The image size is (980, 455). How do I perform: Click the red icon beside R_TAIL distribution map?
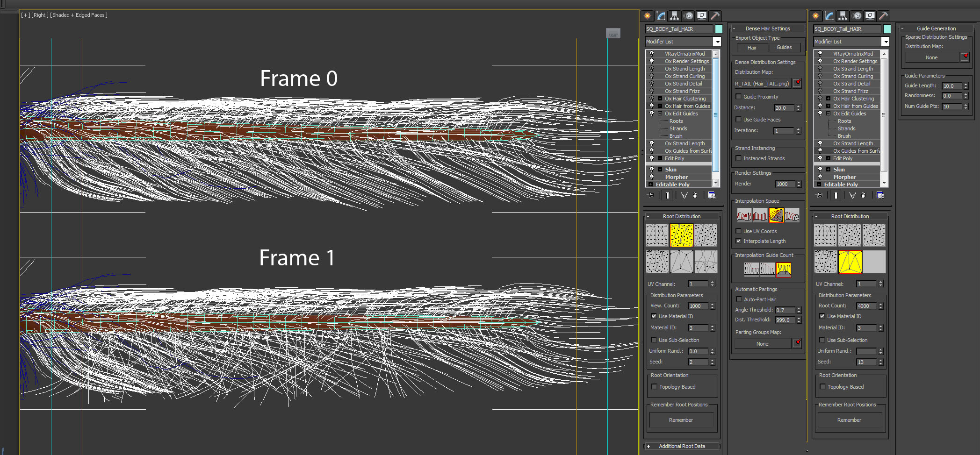pyautogui.click(x=798, y=83)
